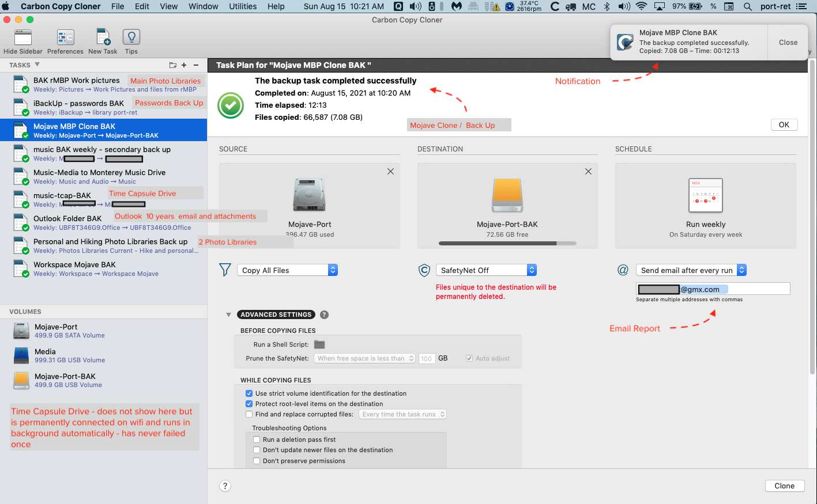The image size is (817, 504).
Task: Click the email address input field
Action: (713, 289)
